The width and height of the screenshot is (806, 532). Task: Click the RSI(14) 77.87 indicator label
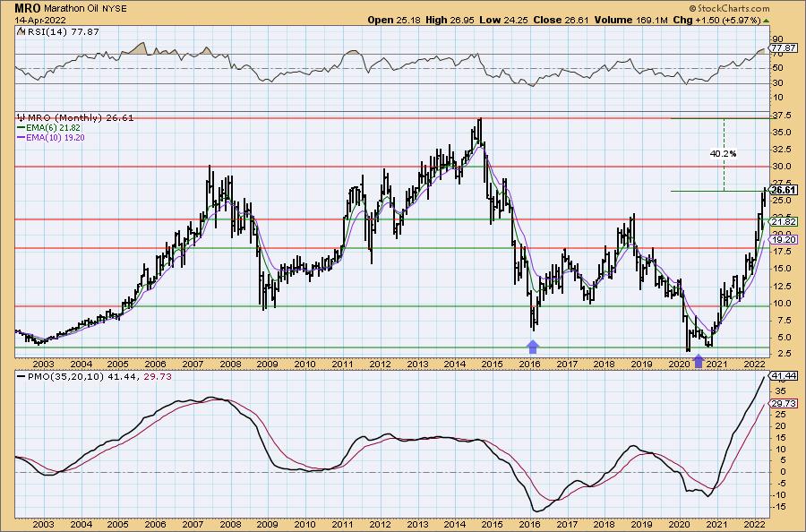point(62,32)
